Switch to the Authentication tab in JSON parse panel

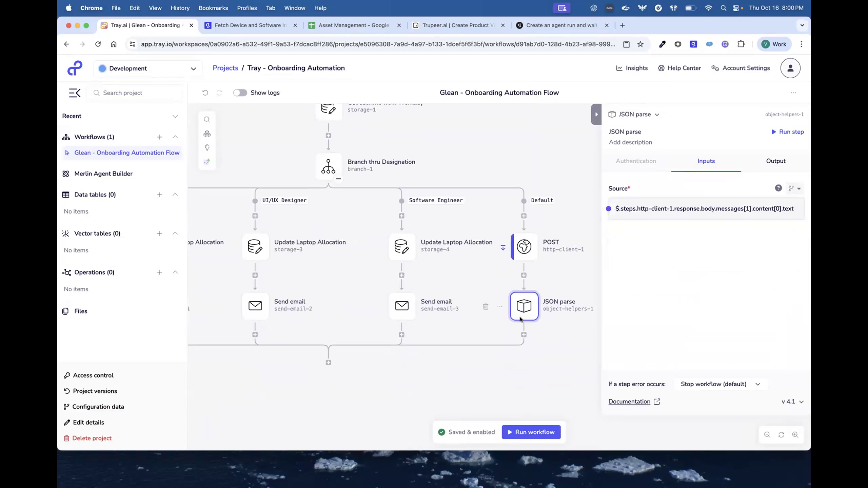click(x=636, y=161)
